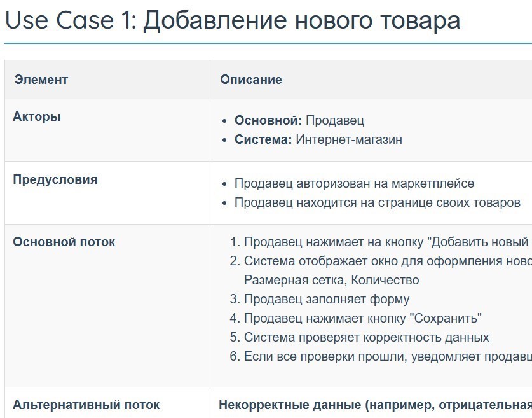Click the "Предусловия" row label
The image size is (532, 418).
coord(55,179)
